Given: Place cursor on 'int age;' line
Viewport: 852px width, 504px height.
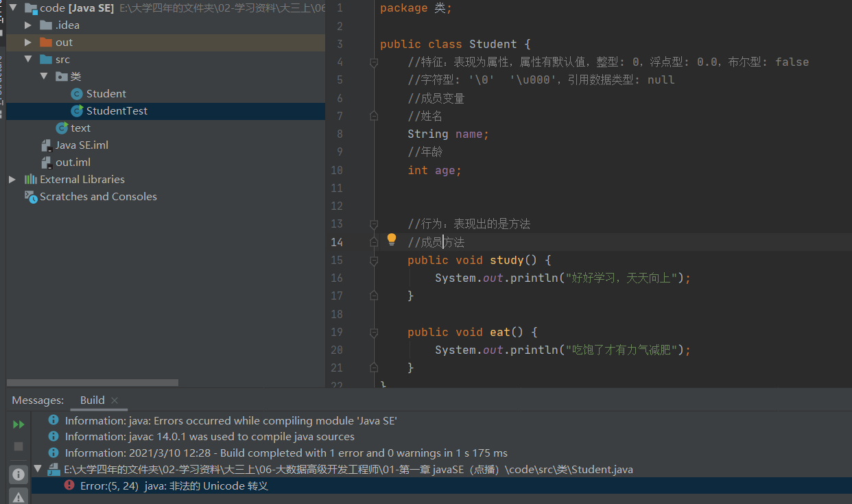Looking at the screenshot, I should (x=434, y=171).
